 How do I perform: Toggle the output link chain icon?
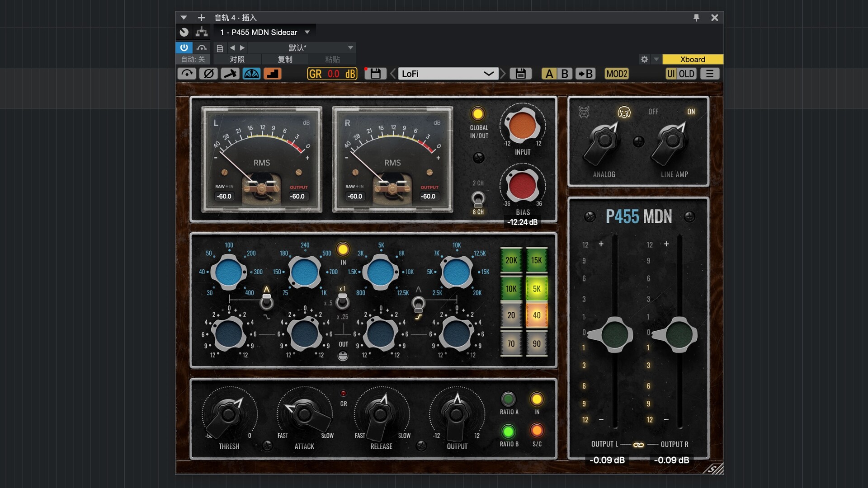pyautogui.click(x=638, y=445)
